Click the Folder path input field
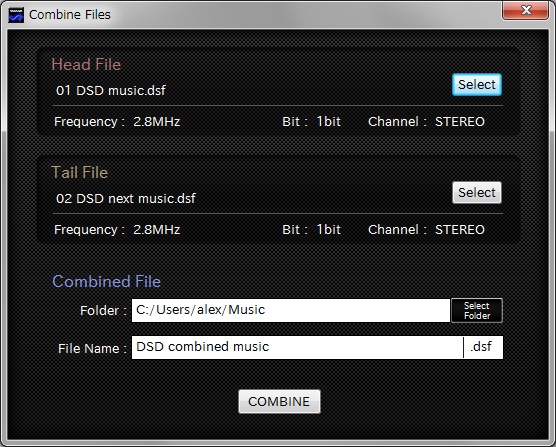 point(291,310)
